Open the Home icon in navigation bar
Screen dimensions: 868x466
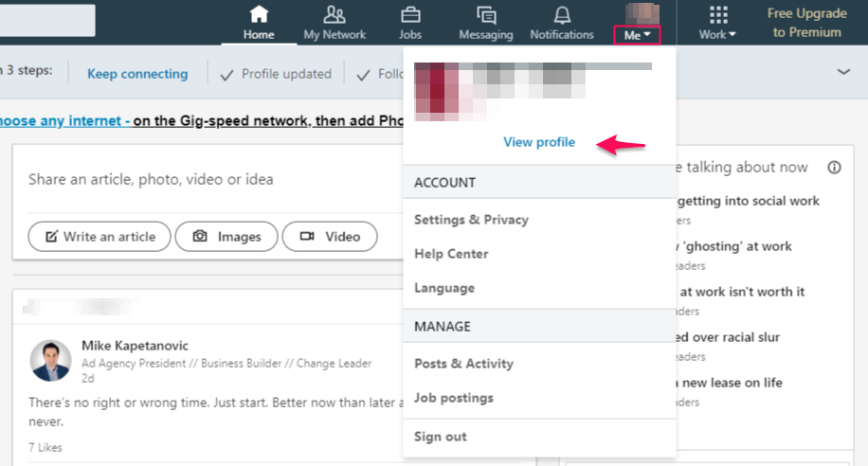click(x=259, y=14)
